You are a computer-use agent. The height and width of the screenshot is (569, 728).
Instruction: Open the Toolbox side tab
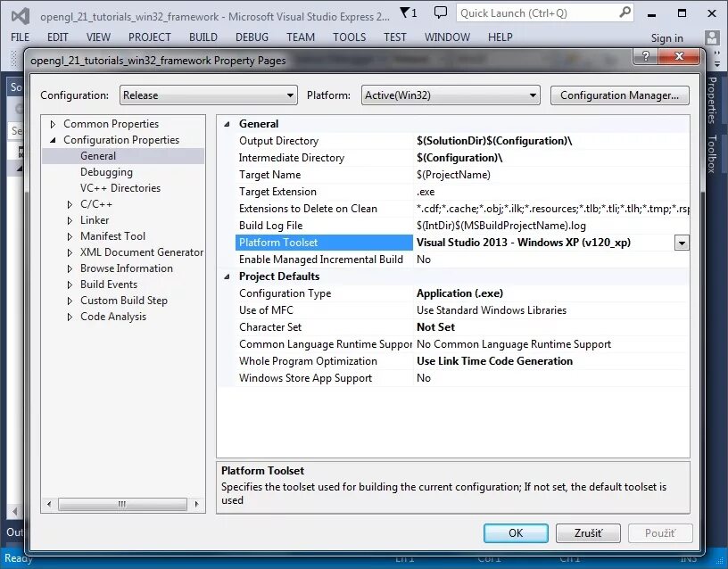711,154
